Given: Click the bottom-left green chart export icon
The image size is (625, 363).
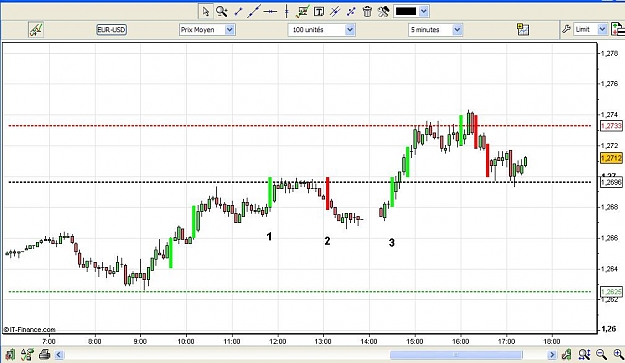Looking at the screenshot, I should tap(10, 354).
